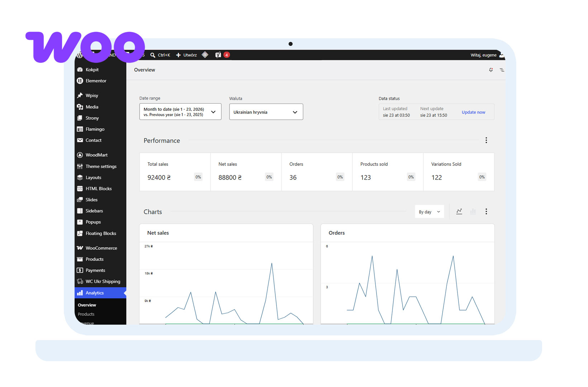Open Performance section options menu

click(x=486, y=140)
